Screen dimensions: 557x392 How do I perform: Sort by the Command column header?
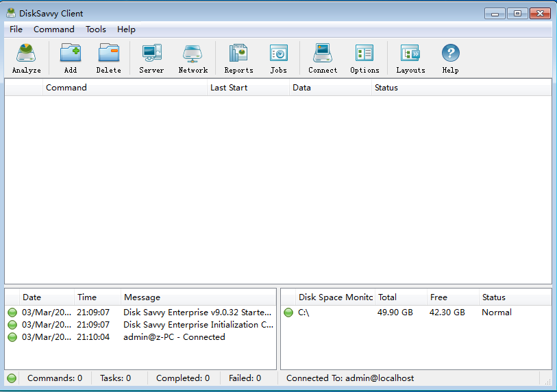coord(125,88)
